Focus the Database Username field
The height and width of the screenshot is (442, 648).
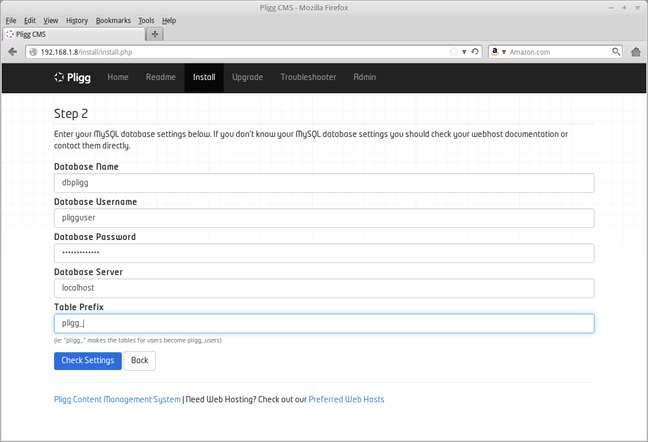(324, 218)
